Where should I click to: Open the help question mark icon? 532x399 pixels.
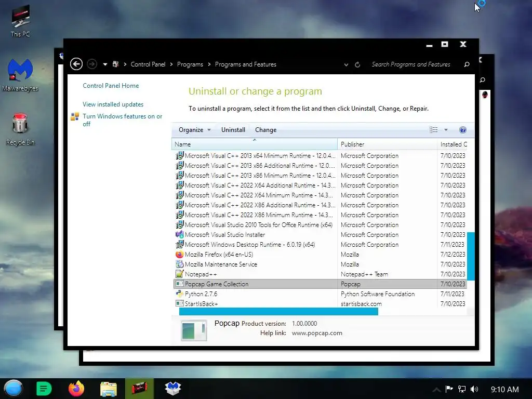click(463, 130)
